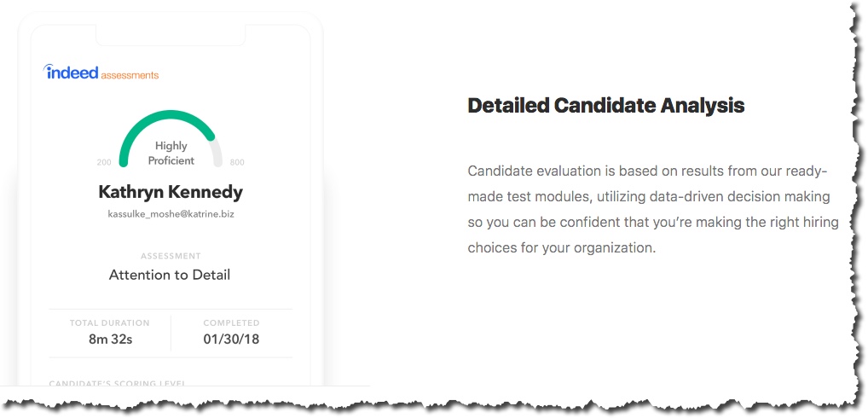868x418 pixels.
Task: Click the "TOTAL DURATION" label
Action: [110, 323]
